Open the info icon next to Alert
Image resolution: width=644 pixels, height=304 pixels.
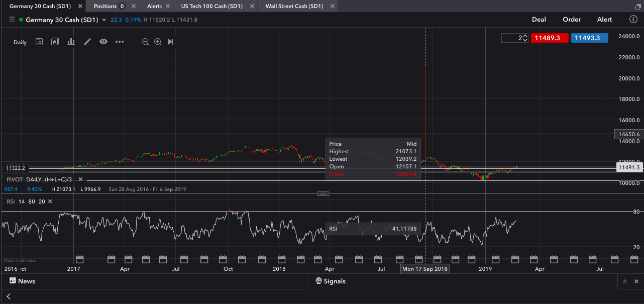click(633, 19)
